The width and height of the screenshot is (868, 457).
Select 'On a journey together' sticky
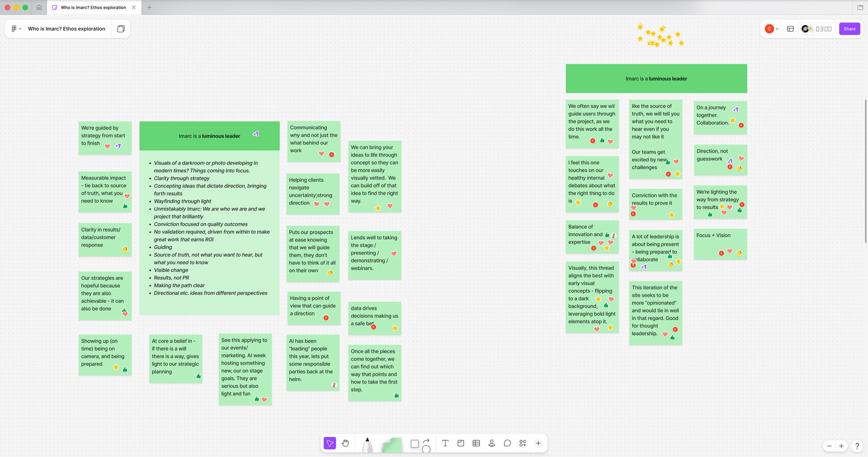point(720,118)
